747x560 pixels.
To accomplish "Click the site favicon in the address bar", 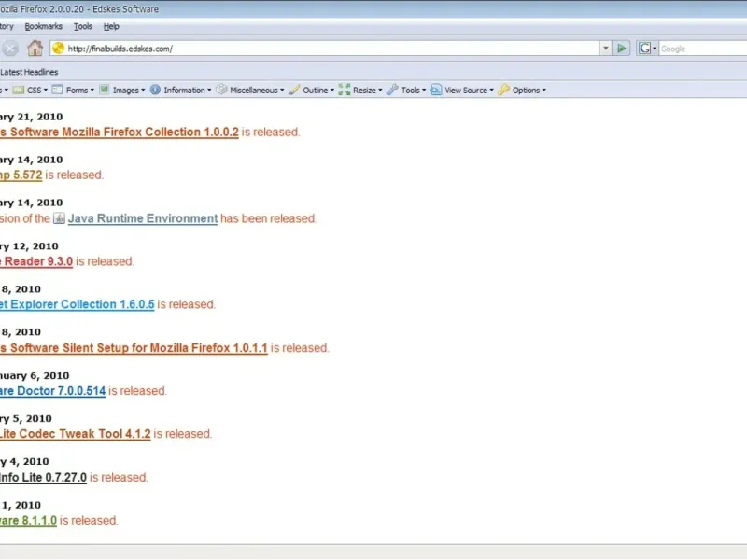I will pos(58,49).
